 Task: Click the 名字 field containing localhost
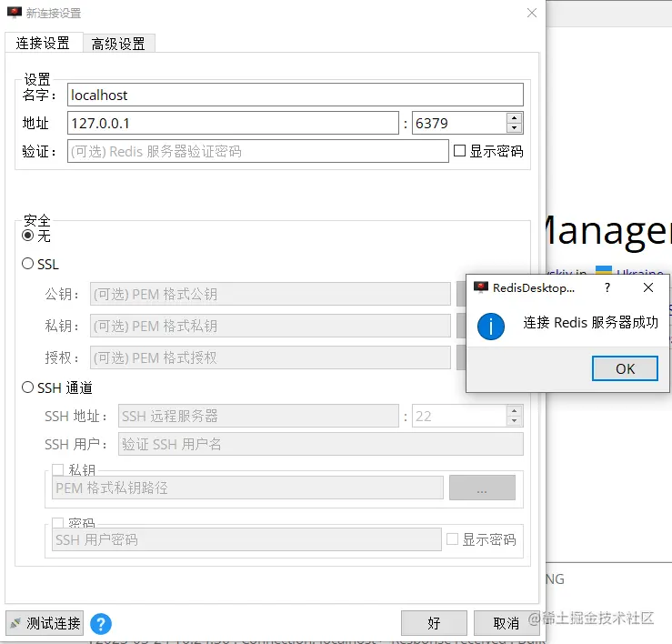tap(296, 95)
